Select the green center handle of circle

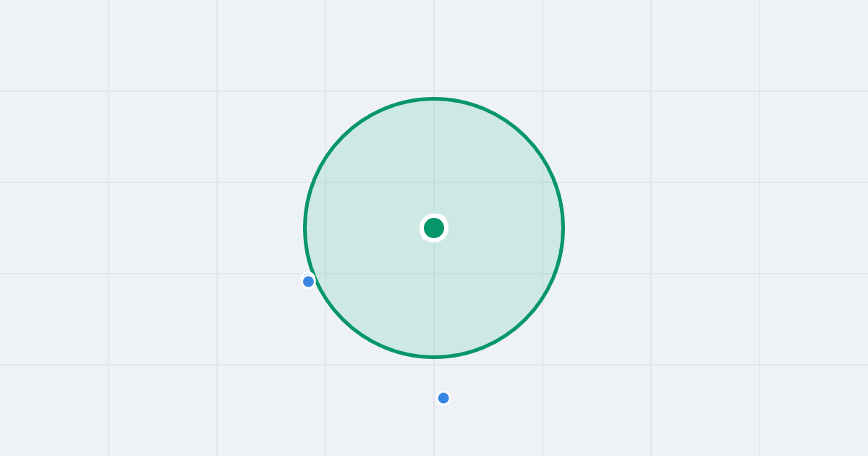[x=434, y=228]
